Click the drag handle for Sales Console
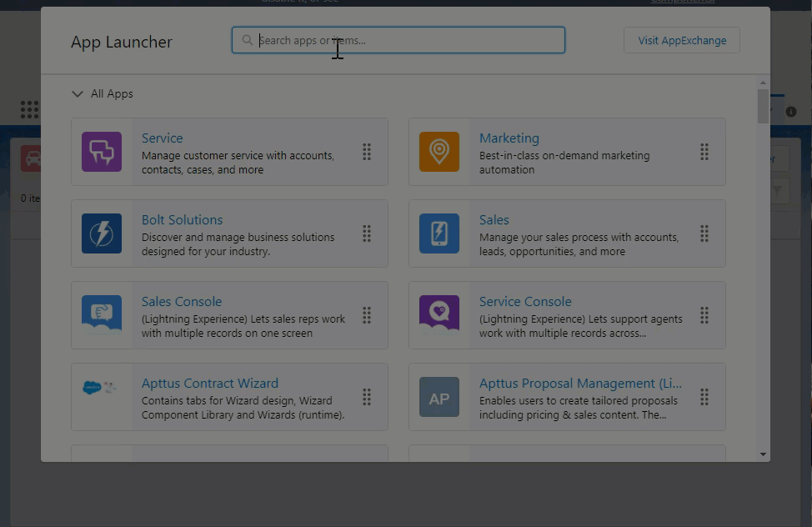 coord(367,315)
